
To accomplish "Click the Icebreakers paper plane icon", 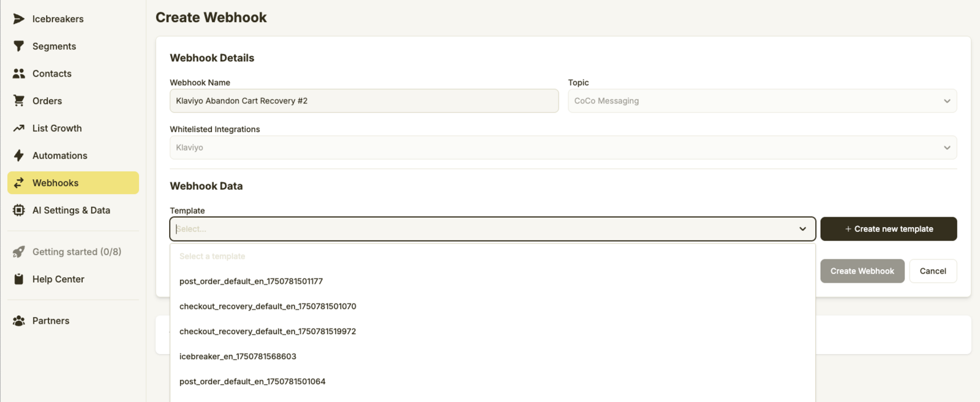I will click(19, 19).
